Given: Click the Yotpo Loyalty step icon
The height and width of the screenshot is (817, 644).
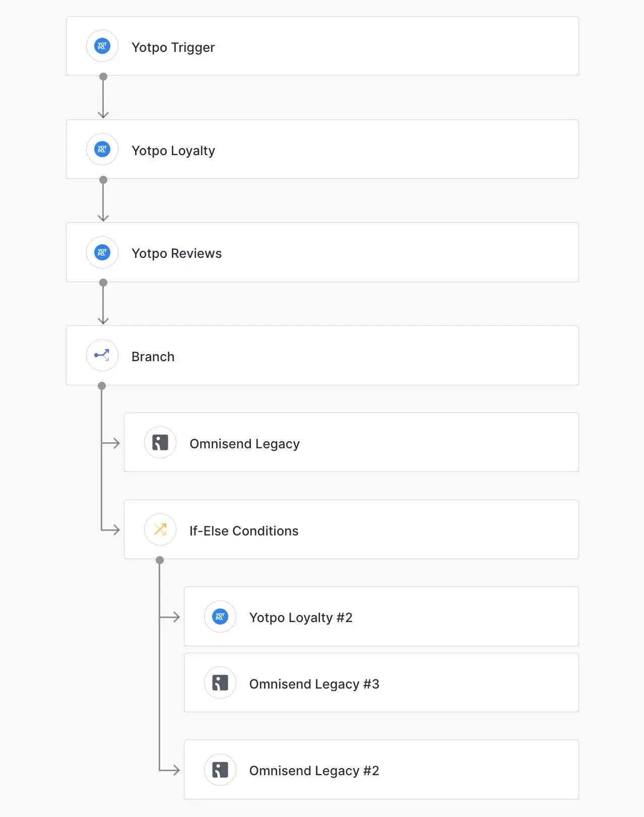Looking at the screenshot, I should click(102, 149).
